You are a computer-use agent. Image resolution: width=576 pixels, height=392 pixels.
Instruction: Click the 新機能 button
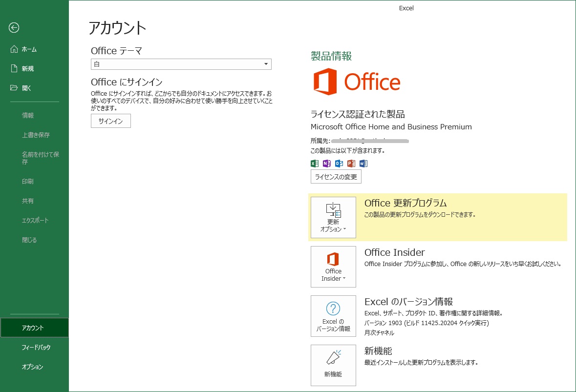click(x=333, y=365)
